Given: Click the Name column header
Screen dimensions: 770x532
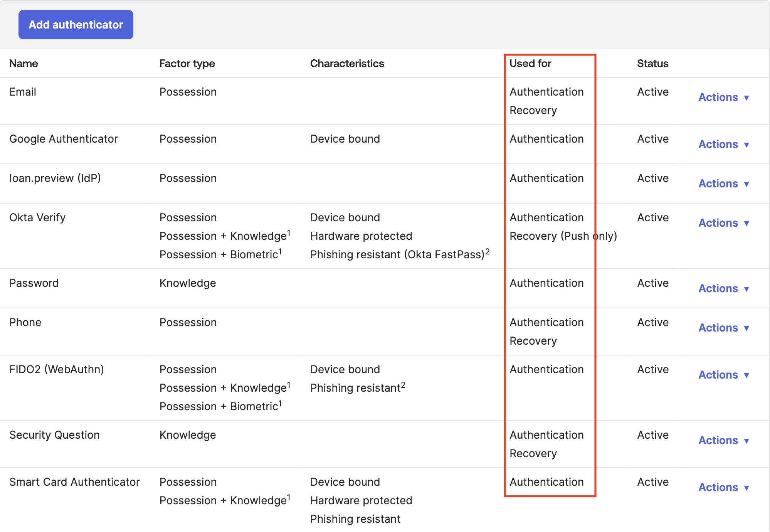Looking at the screenshot, I should [x=24, y=64].
